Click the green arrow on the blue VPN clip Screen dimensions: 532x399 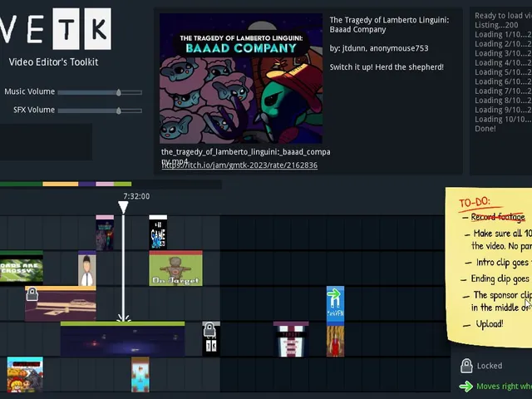click(334, 293)
